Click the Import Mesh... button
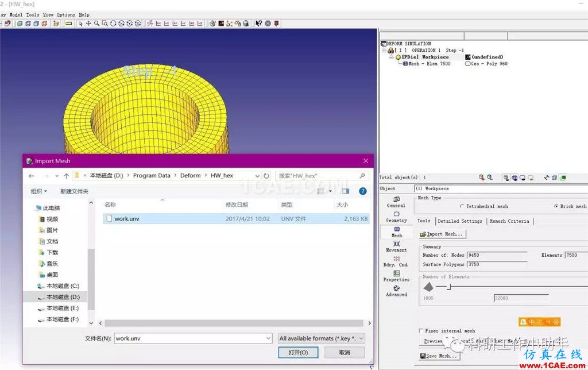The height and width of the screenshot is (370, 588). (x=442, y=234)
